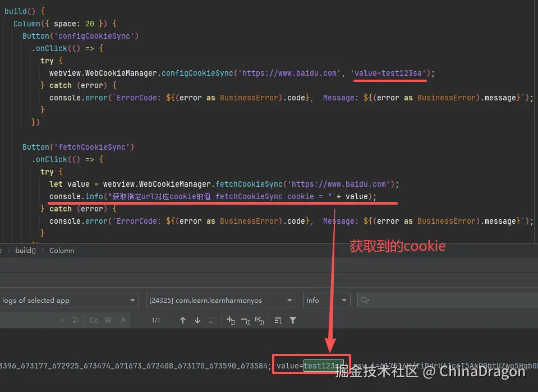Click the fetchCookieSync method call in code
The image size is (538, 392).
pos(249,184)
